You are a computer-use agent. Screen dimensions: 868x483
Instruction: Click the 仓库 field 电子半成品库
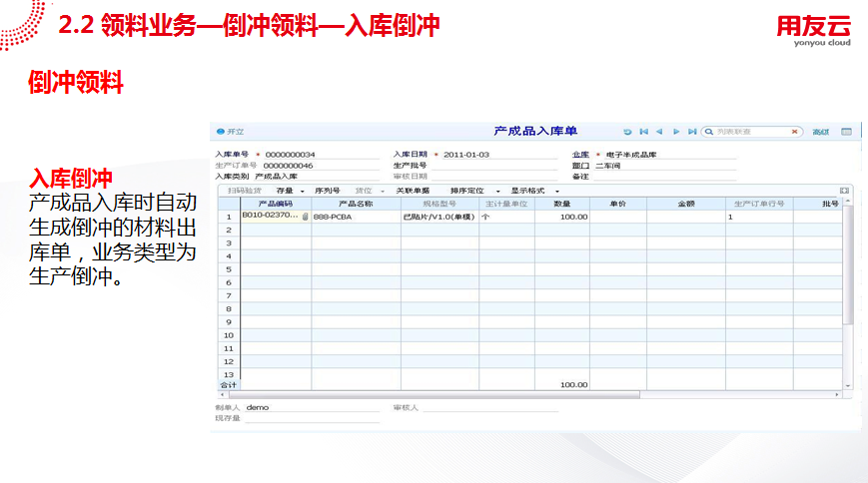670,155
